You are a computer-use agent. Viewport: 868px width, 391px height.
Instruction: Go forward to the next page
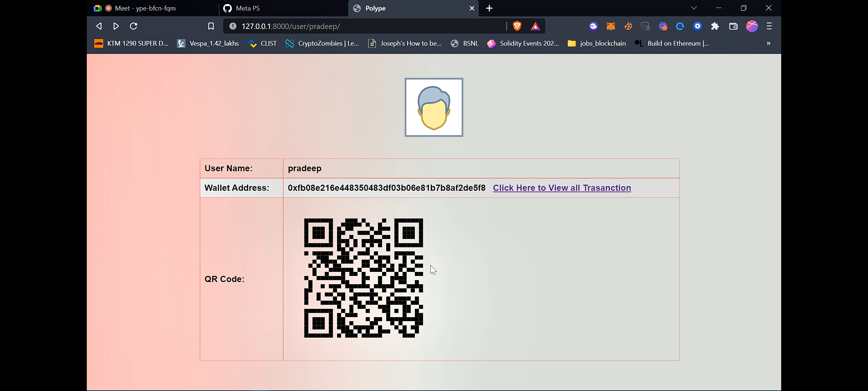[x=116, y=26]
